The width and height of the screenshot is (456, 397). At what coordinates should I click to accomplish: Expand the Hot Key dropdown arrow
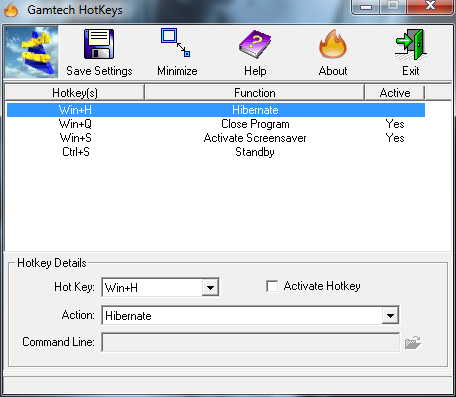click(x=210, y=287)
